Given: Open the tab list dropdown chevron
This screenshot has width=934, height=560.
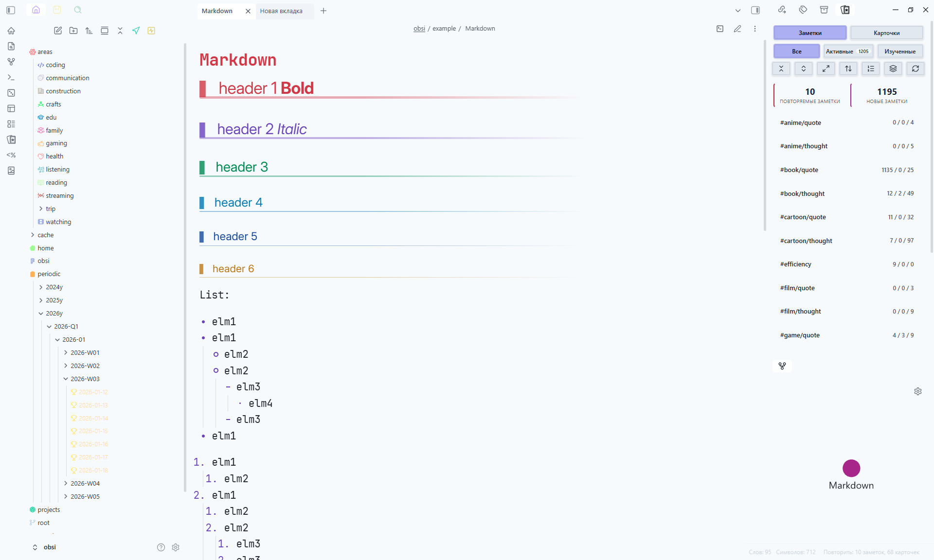Looking at the screenshot, I should 737,10.
